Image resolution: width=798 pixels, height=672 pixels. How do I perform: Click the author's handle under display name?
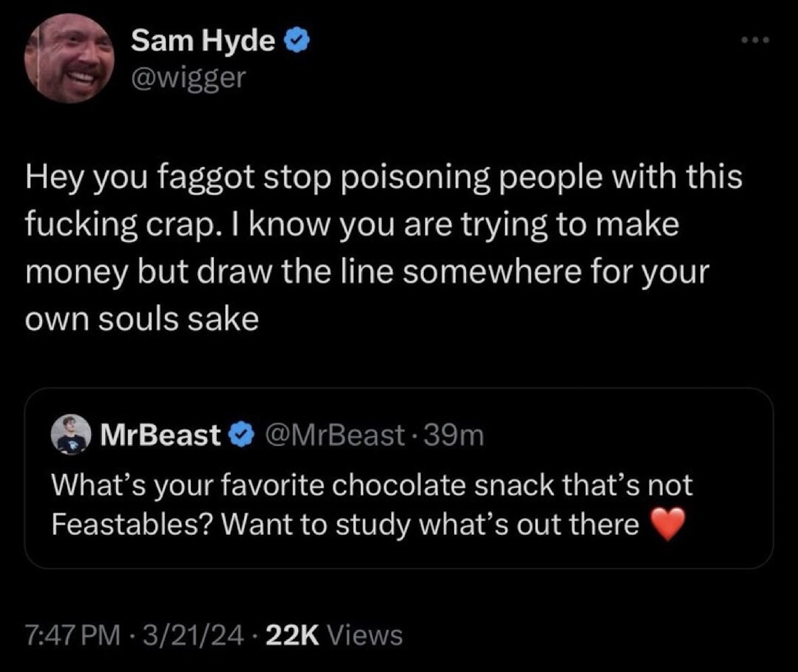pyautogui.click(x=188, y=78)
